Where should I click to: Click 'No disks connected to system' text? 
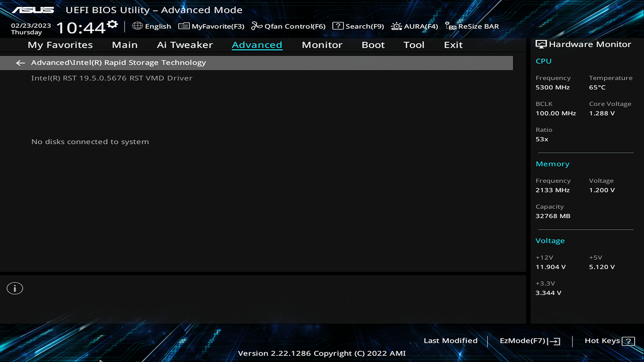(x=90, y=142)
